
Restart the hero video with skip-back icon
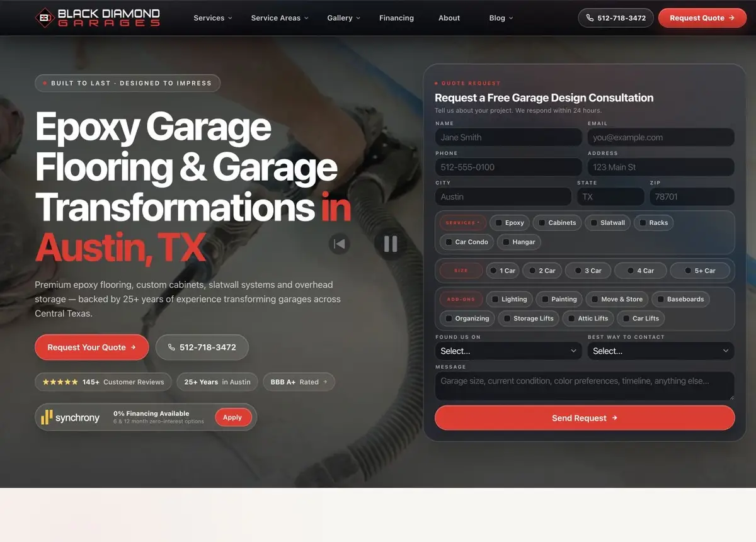pyautogui.click(x=340, y=244)
